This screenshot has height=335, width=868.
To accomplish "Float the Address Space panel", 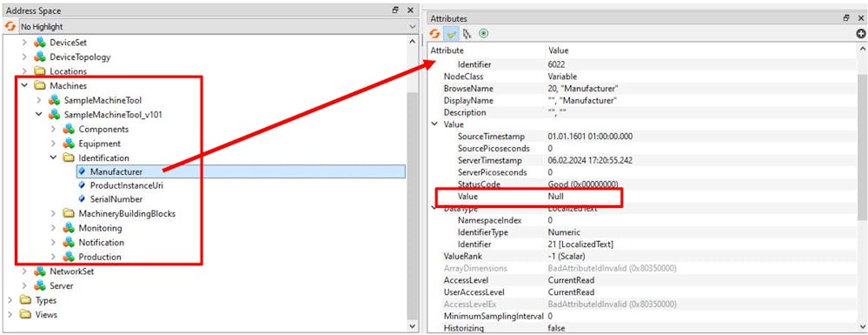I will (x=396, y=10).
